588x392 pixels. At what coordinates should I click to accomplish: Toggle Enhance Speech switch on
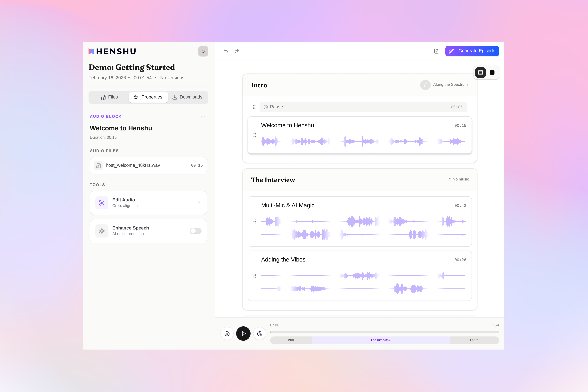coord(196,231)
